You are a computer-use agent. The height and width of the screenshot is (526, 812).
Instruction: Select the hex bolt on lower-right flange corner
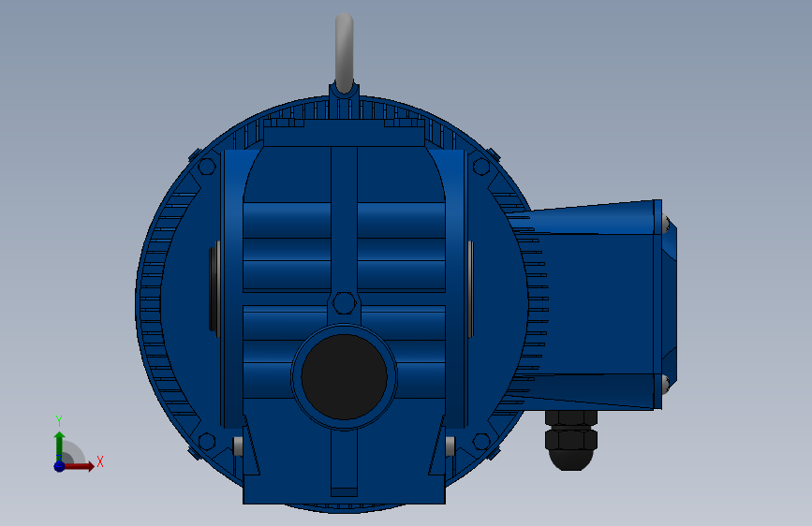pos(481,442)
